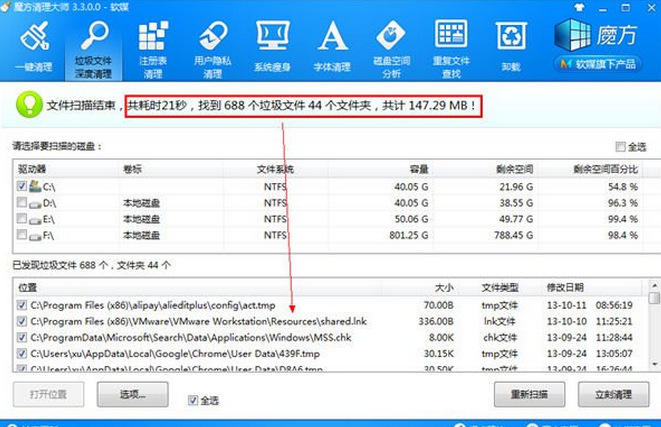Click the 13-10-11 08:56:19 date cell
The height and width of the screenshot is (427, 661).
pos(589,305)
